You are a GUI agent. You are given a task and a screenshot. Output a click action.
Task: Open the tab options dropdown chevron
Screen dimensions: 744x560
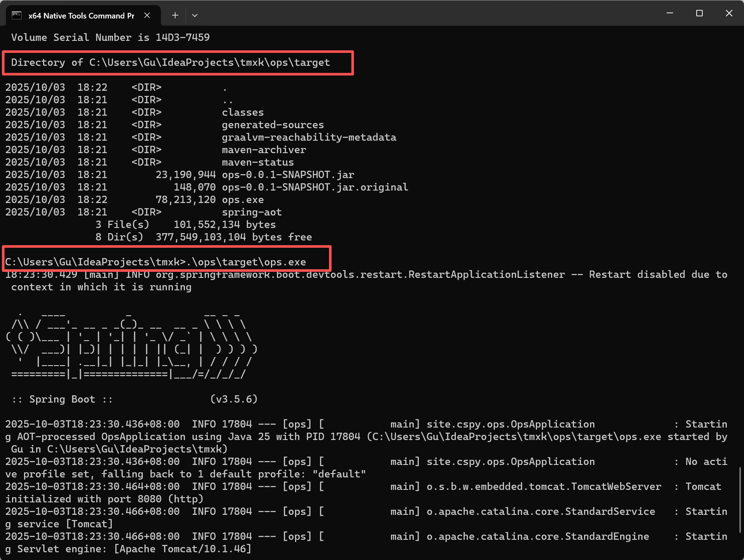click(x=195, y=15)
